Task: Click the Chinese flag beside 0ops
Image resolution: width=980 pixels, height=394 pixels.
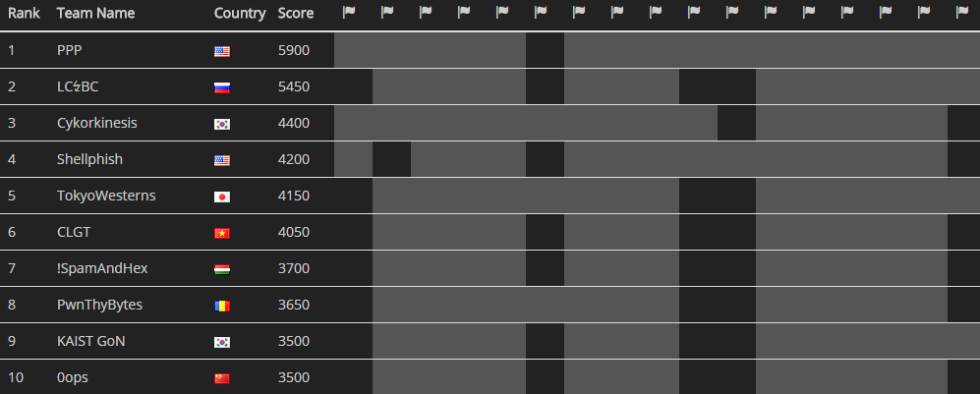Action: pyautogui.click(x=222, y=378)
